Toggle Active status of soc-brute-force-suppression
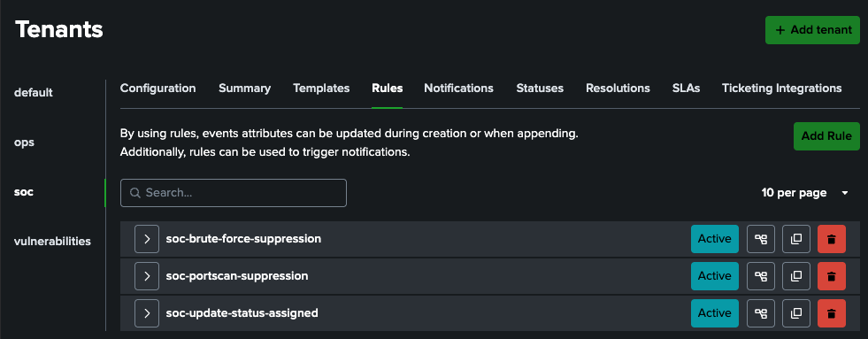This screenshot has width=868, height=339. 715,239
